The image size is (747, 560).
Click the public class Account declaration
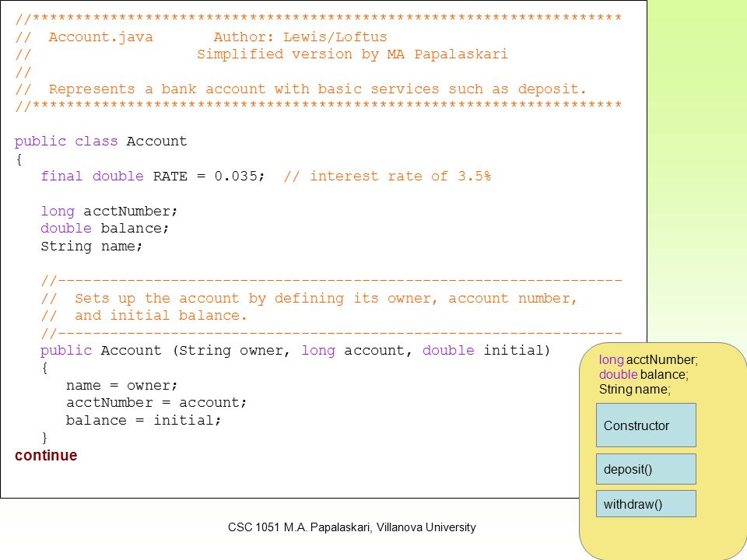[x=100, y=142]
